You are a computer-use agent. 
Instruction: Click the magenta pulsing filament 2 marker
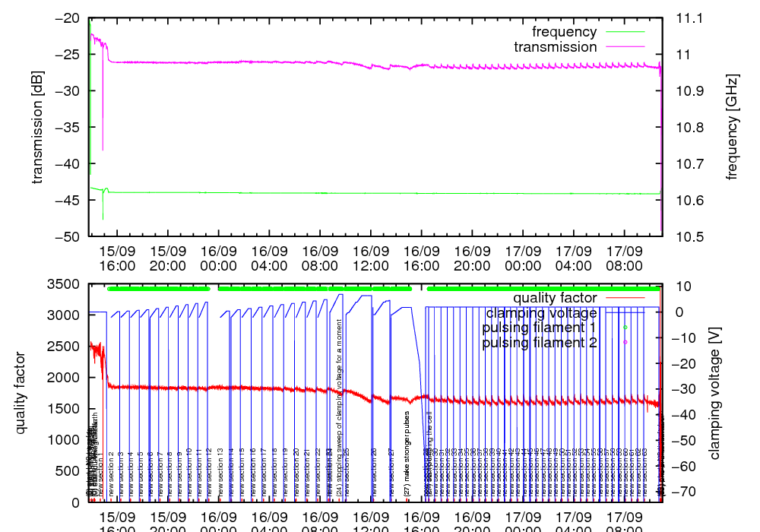625,343
